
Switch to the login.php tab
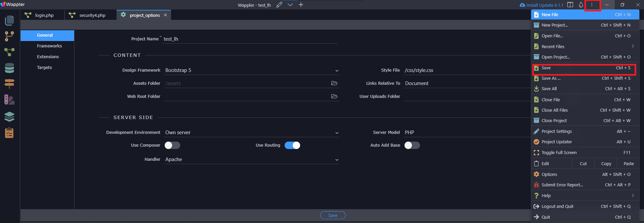[x=44, y=15]
